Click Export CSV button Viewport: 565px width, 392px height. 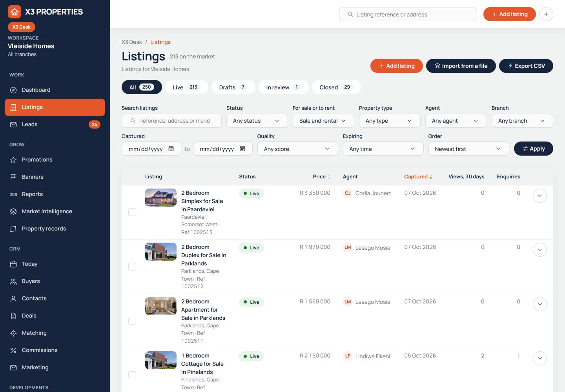(x=526, y=66)
